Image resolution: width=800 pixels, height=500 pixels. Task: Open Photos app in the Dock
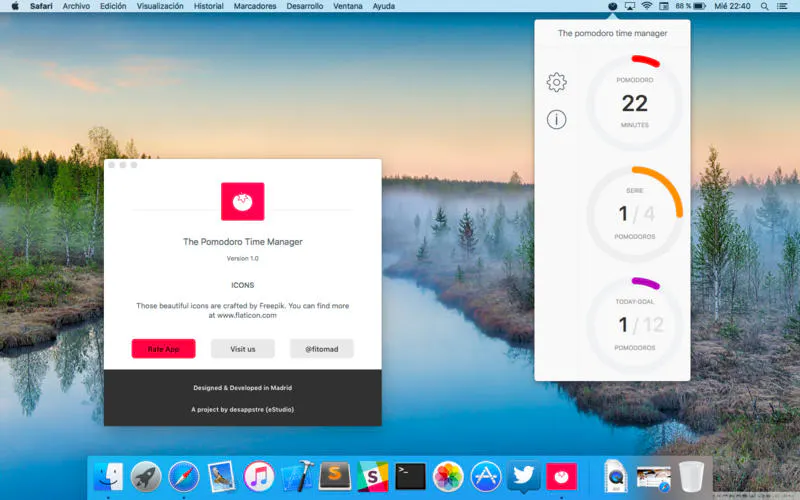[x=448, y=477]
